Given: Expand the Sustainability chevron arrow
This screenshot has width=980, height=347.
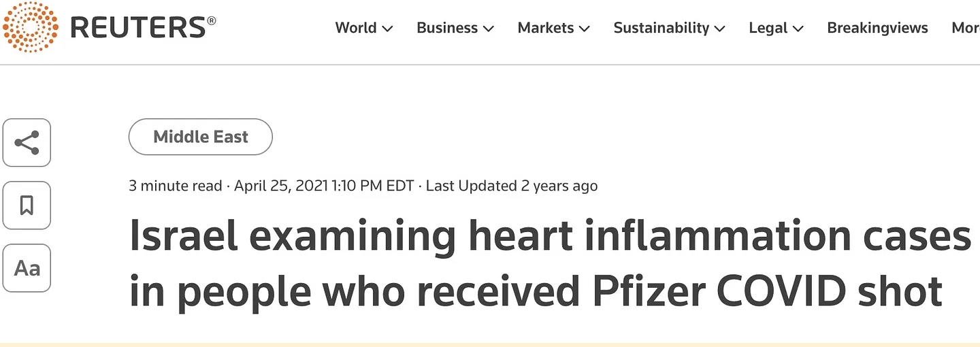Looking at the screenshot, I should 719,29.
